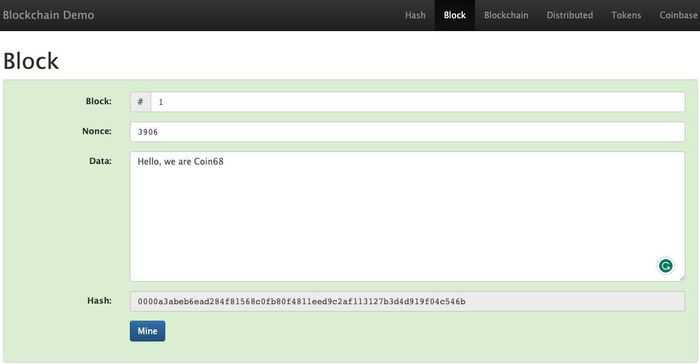Open the Coinbase tab
Screen dimensions: 700x364
678,15
